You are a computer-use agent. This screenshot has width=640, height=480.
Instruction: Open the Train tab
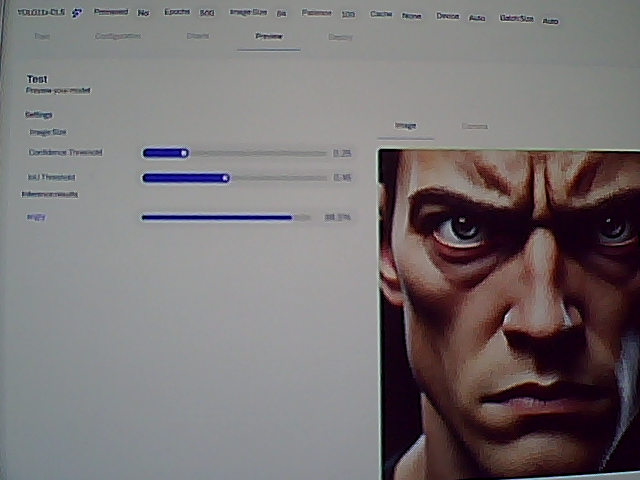coord(42,36)
